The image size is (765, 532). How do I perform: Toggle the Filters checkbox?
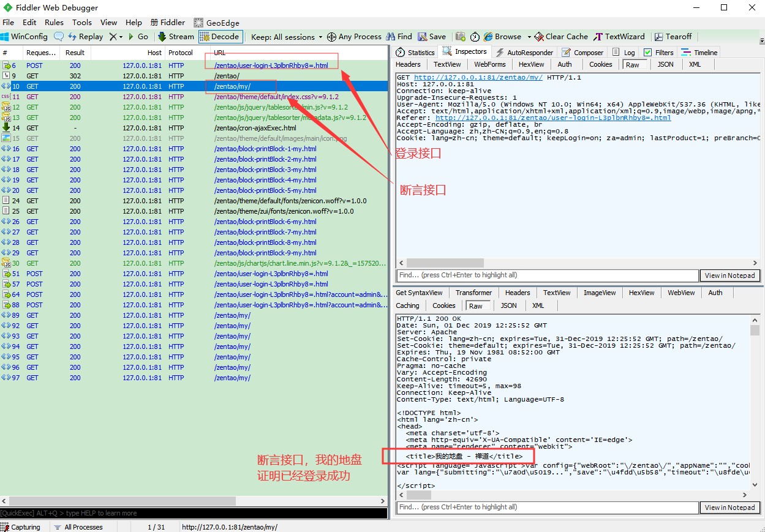click(647, 53)
